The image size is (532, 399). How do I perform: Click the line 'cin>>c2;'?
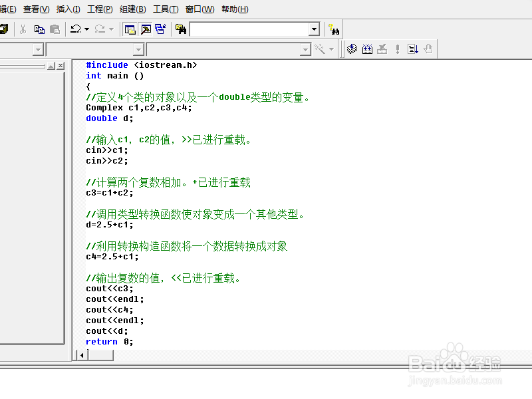tap(107, 161)
